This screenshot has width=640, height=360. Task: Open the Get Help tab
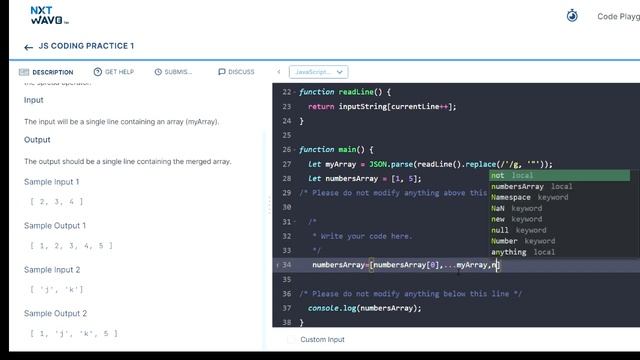pyautogui.click(x=114, y=72)
